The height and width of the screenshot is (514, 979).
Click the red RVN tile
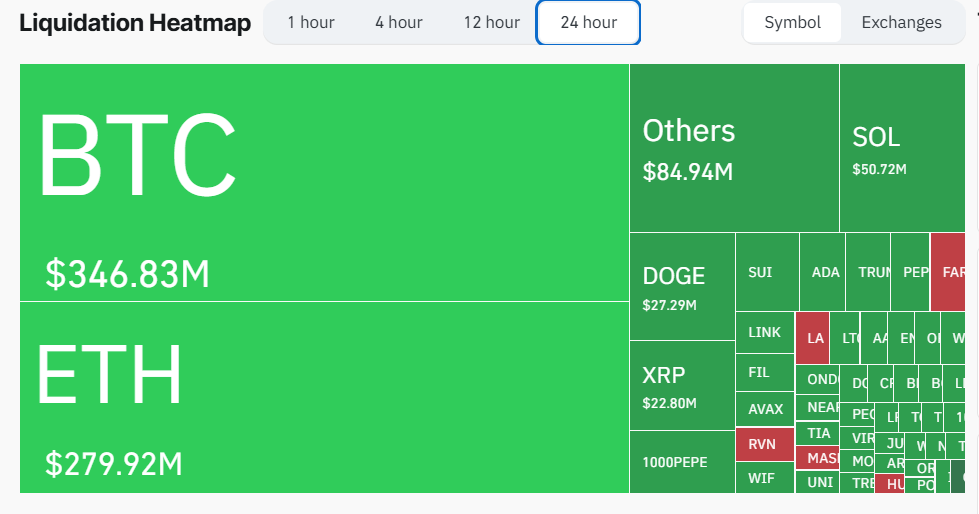pos(764,445)
